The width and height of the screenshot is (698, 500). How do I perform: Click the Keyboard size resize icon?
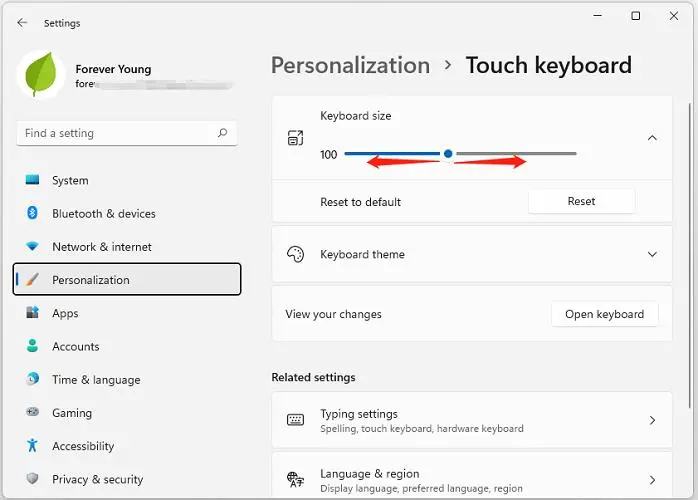coord(295,138)
